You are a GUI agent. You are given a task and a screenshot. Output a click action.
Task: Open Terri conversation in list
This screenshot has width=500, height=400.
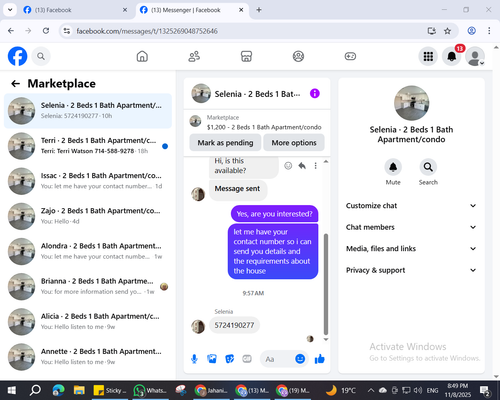[88, 146]
